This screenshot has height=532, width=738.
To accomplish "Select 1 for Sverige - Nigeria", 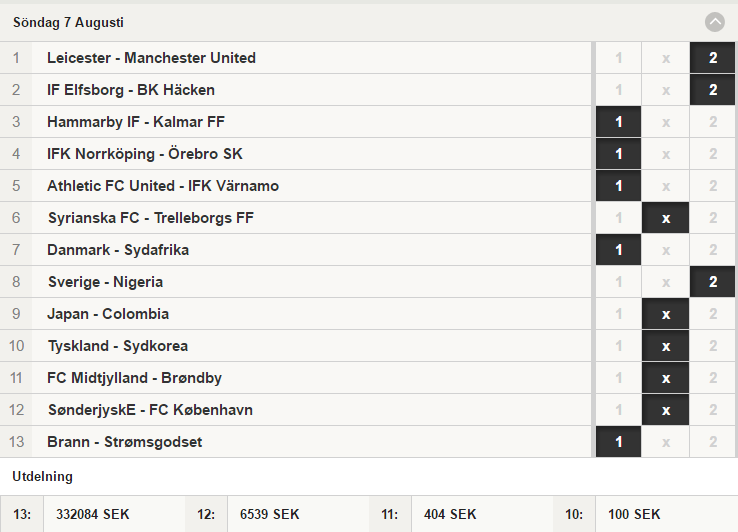I will coord(618,282).
